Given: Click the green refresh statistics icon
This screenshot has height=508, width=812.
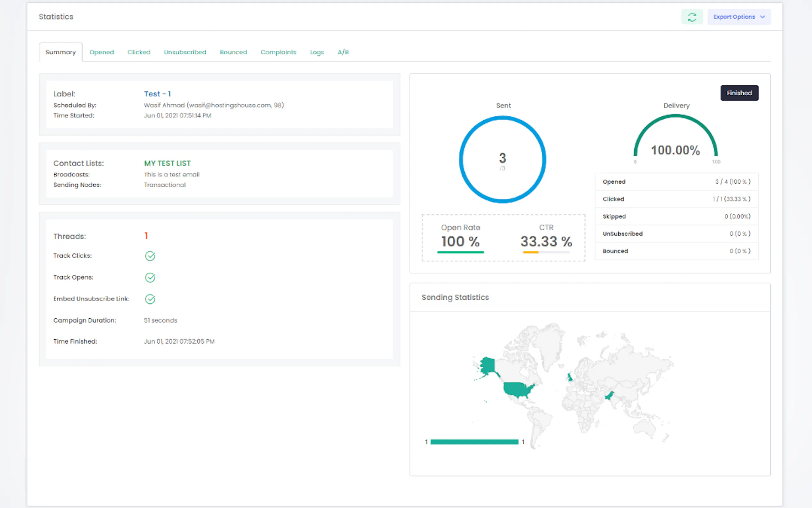Looking at the screenshot, I should coord(692,17).
